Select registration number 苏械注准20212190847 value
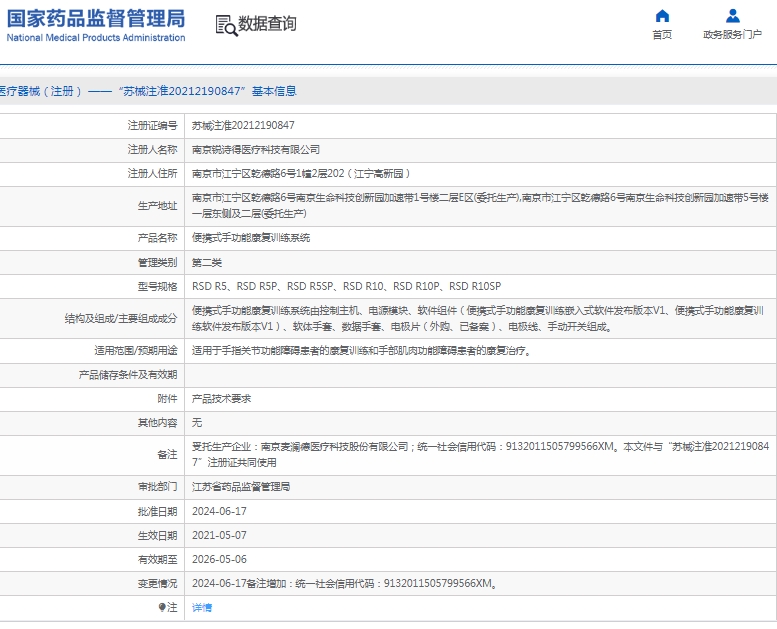The image size is (777, 629). [243, 125]
